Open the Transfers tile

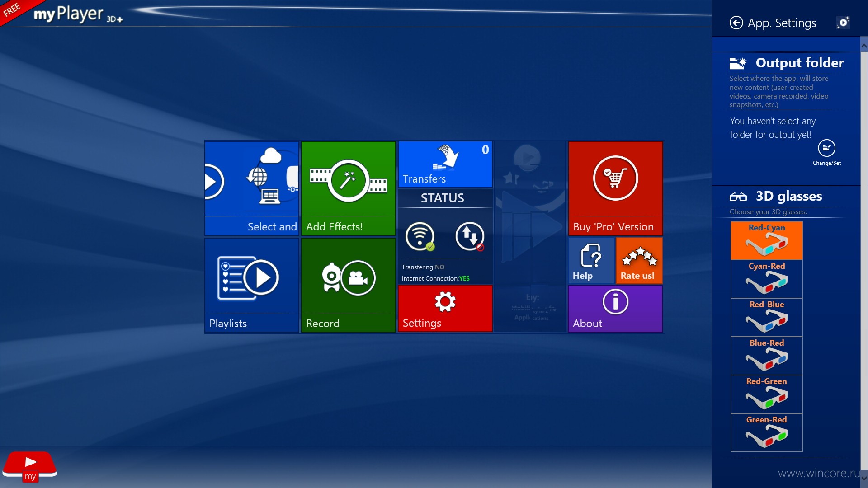445,164
